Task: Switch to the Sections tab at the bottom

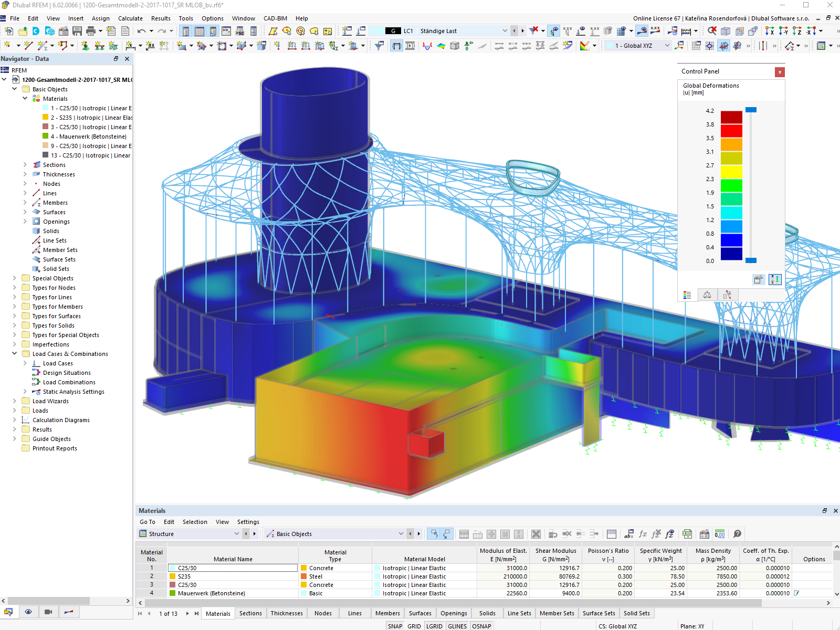Action: 250,613
